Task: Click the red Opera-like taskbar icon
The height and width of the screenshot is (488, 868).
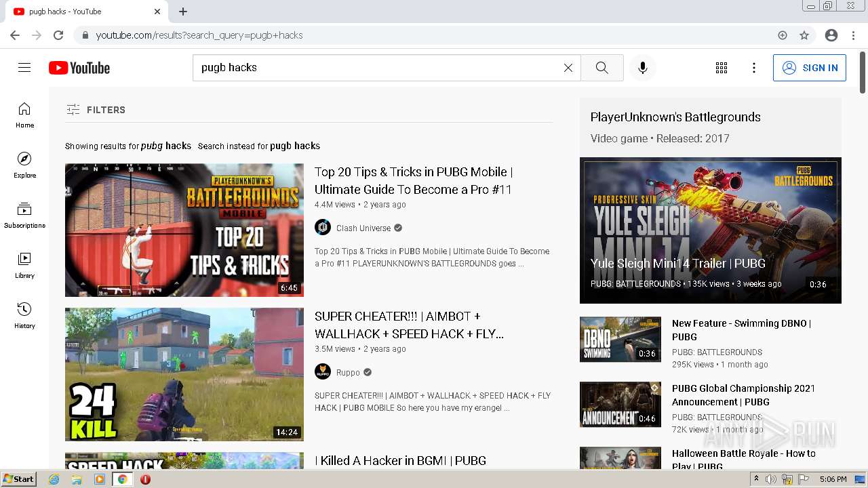Action: click(x=145, y=479)
